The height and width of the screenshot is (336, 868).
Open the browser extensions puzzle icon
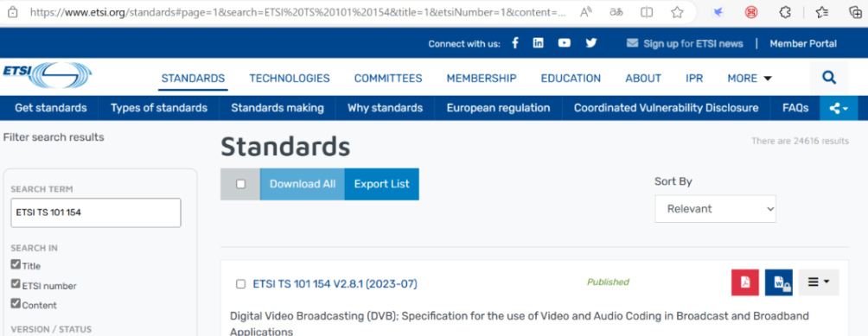[784, 12]
